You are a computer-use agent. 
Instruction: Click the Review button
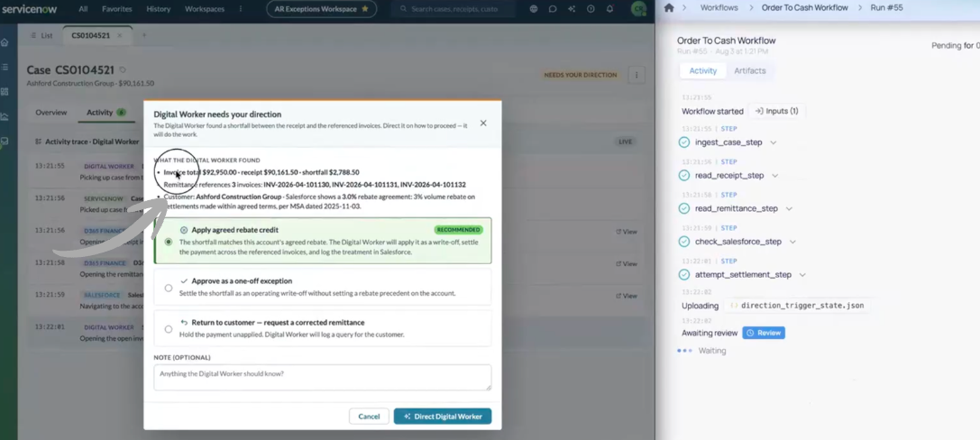[764, 333]
